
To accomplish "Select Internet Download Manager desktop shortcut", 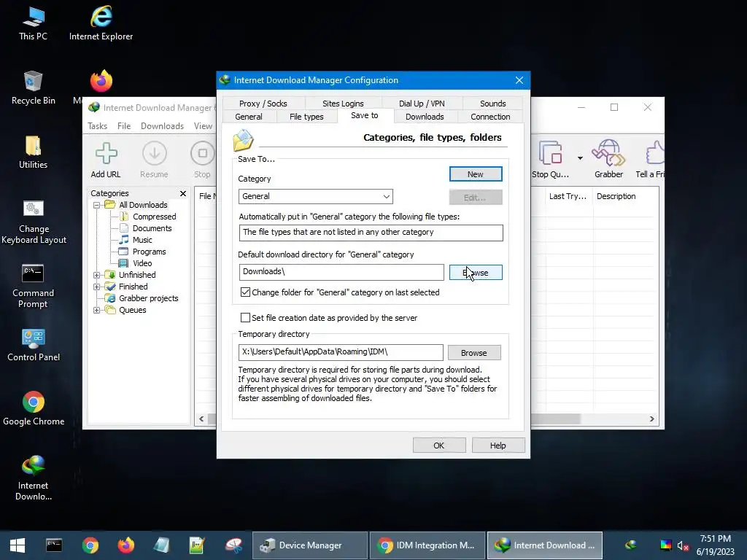I will click(x=33, y=478).
